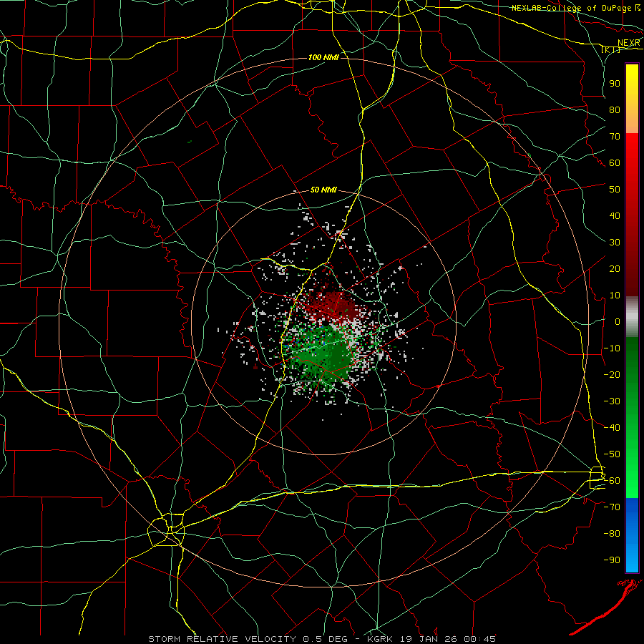Image resolution: width=644 pixels, height=644 pixels.
Task: Pick the gray zero-velocity segment of color bar
Action: [632, 317]
